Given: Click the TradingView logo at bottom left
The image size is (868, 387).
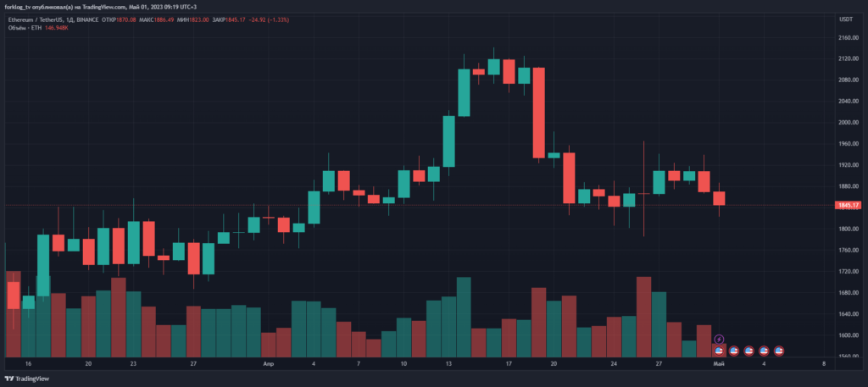Looking at the screenshot, I should coord(27,378).
